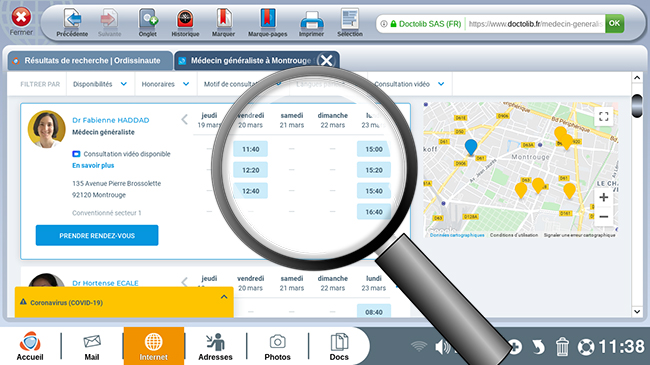Select the Médecin généraliste à Montrouge tab
Image resolution: width=650 pixels, height=365 pixels.
249,61
